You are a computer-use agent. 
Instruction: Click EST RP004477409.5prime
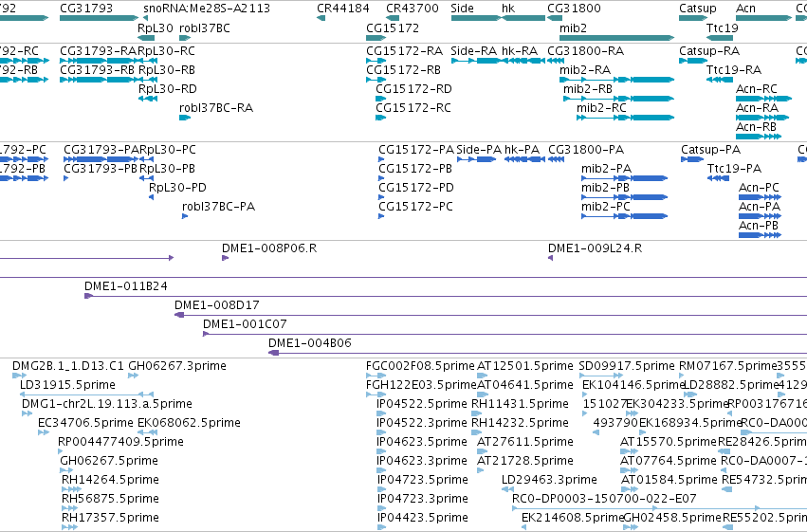[x=120, y=443]
